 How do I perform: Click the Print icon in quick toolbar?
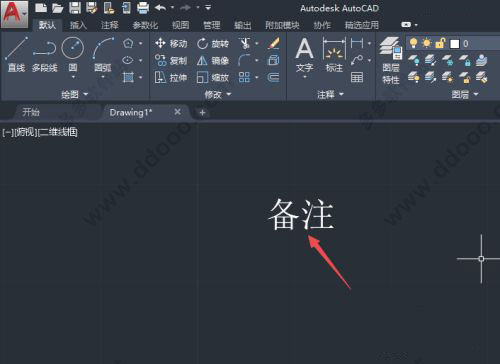coord(143,8)
